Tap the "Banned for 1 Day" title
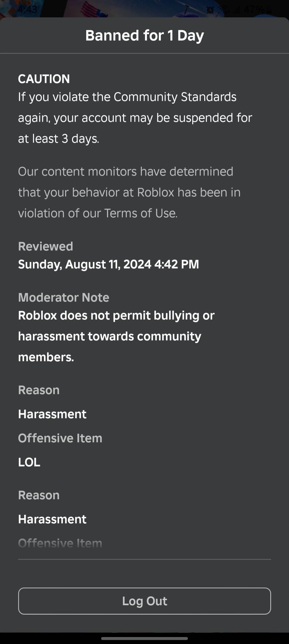This screenshot has width=289, height=644. (144, 36)
